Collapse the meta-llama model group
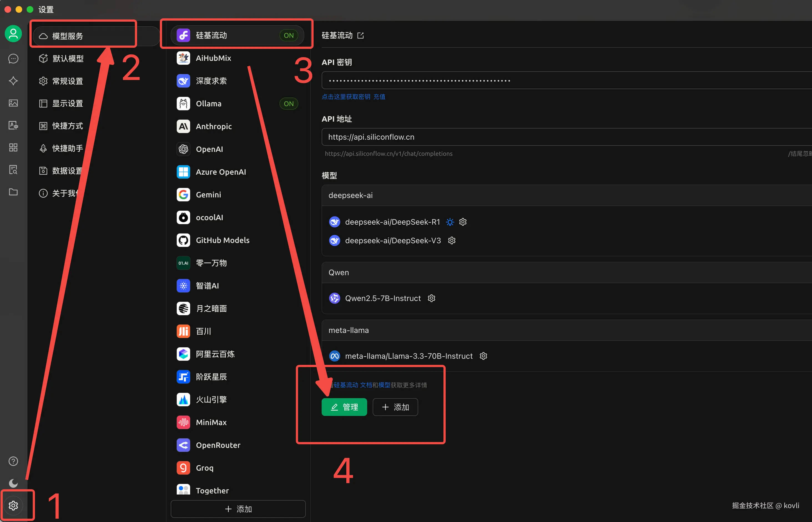The width and height of the screenshot is (812, 522). [349, 330]
